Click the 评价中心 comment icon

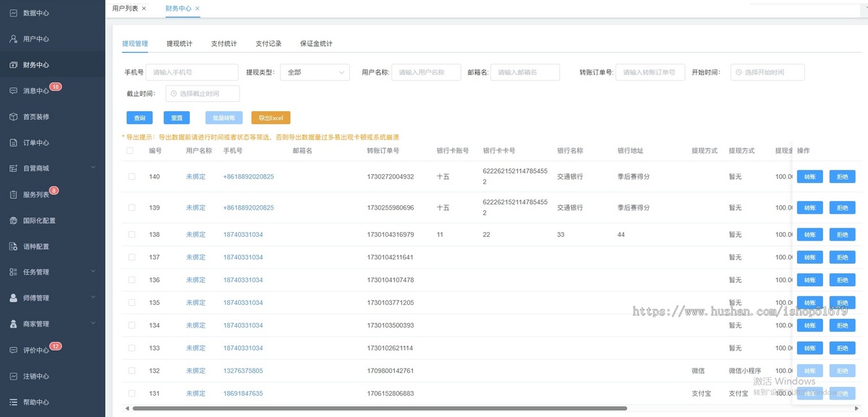13,350
